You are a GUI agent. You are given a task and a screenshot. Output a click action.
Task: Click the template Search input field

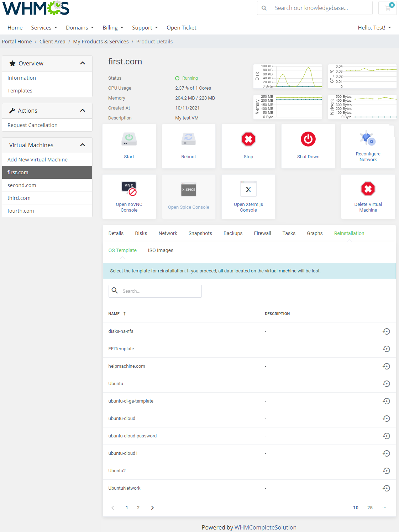pyautogui.click(x=155, y=291)
